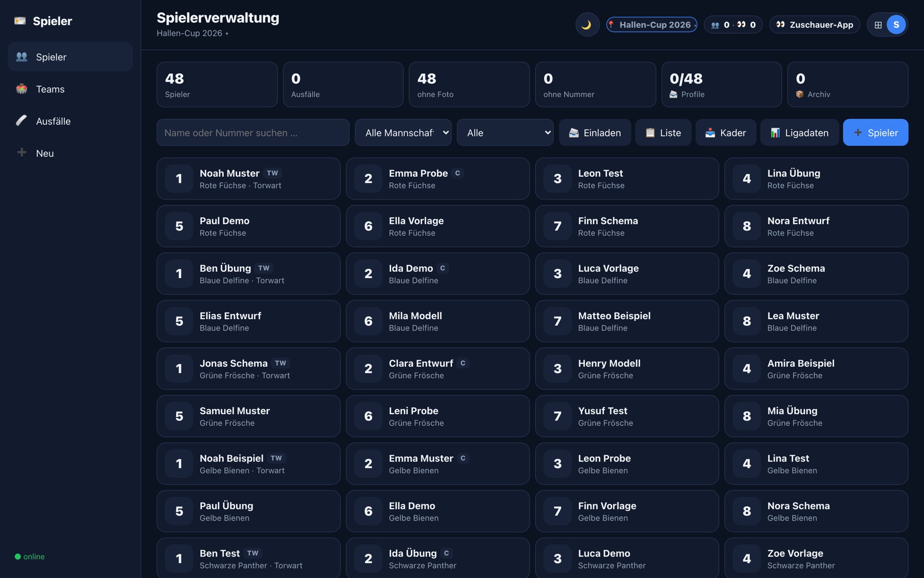Image resolution: width=924 pixels, height=578 pixels.
Task: Click the Einladen button
Action: [595, 133]
